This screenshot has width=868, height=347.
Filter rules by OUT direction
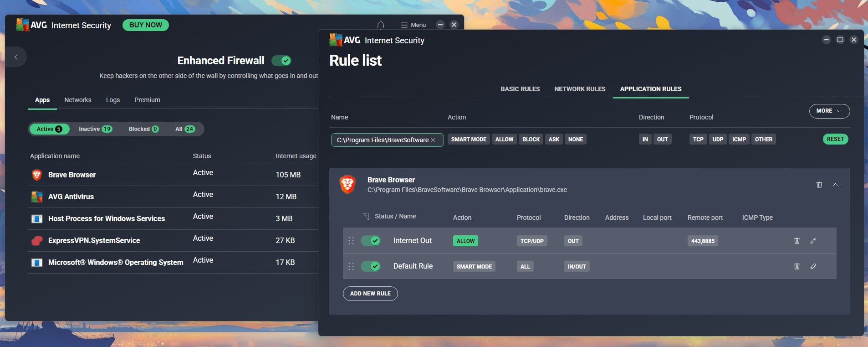(663, 140)
